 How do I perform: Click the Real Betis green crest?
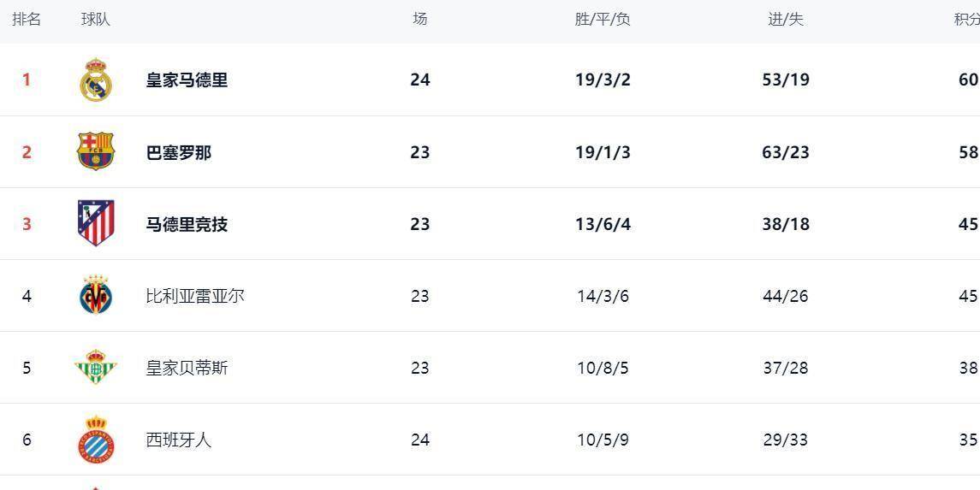(x=96, y=368)
